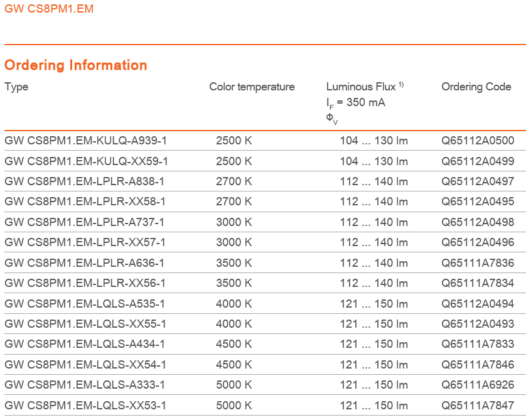This screenshot has height=420, width=526.
Task: Click 112 ... 140 lm in LPLR-XX56-1 row
Action: [x=374, y=283]
